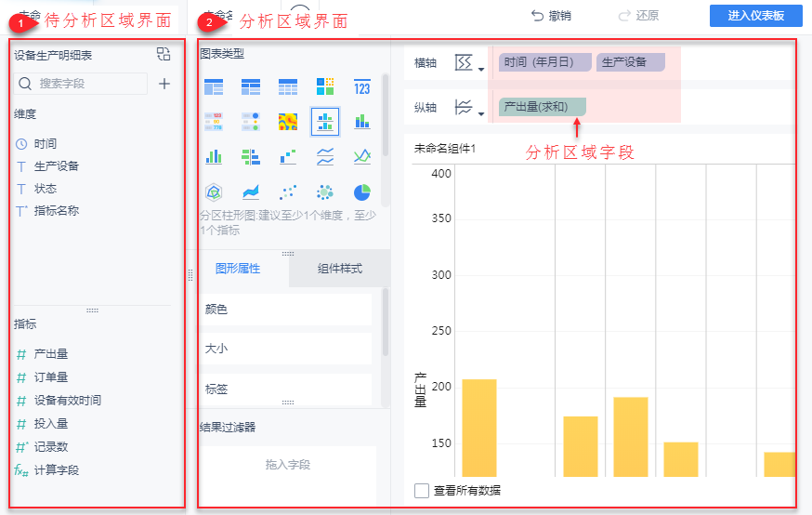Select the partitioned column chart type
812x515 pixels.
coord(325,122)
